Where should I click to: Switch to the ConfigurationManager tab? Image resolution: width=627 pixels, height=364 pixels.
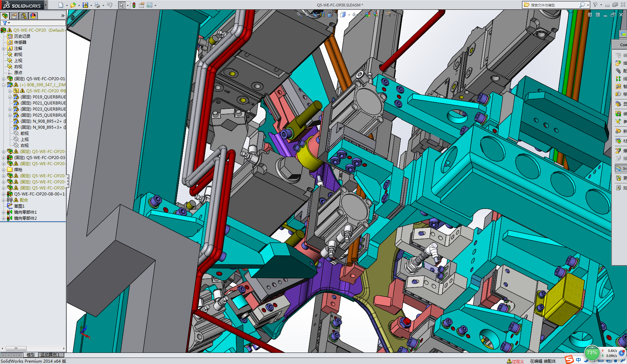24,16
